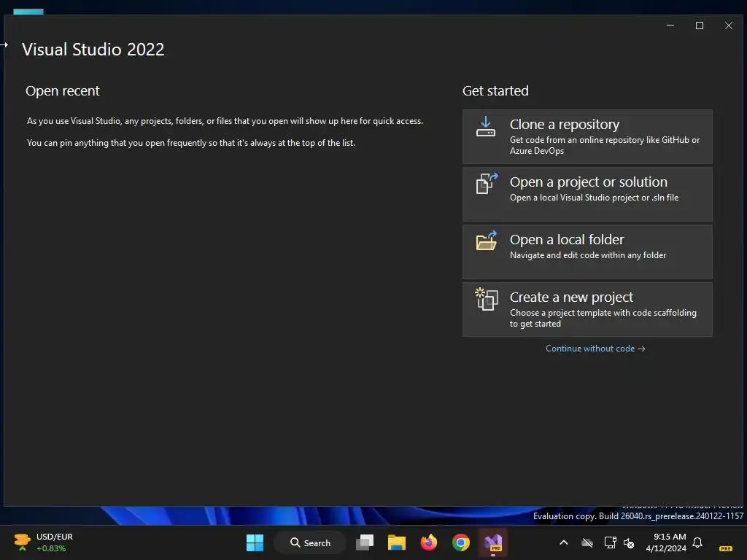Click the Clone a repository download icon

pyautogui.click(x=485, y=127)
